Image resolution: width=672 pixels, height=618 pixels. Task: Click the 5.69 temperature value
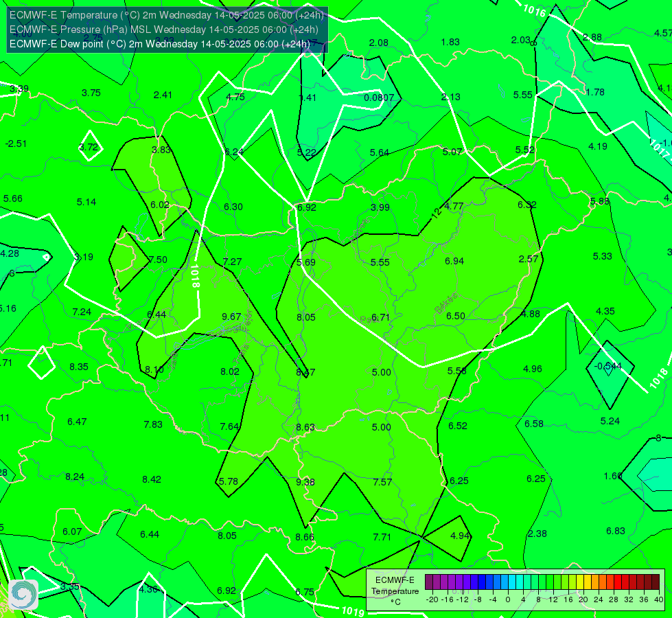point(306,262)
